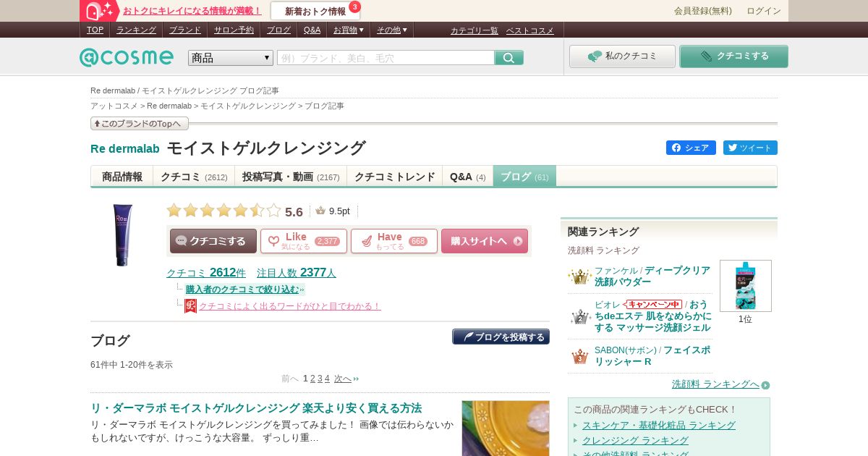Click the gold star rating
Image resolution: width=868 pixels, height=456 pixels.
pos(224,211)
